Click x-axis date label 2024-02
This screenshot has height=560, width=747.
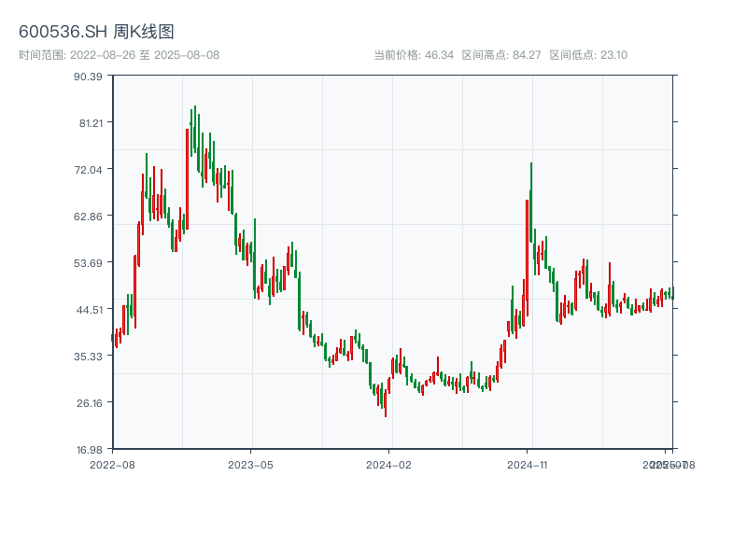388,465
